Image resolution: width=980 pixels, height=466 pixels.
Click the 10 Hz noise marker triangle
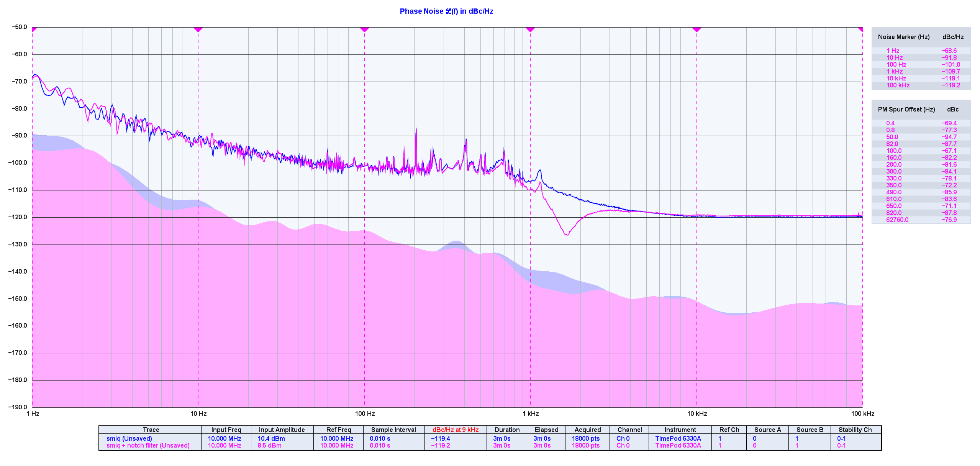coord(198,29)
